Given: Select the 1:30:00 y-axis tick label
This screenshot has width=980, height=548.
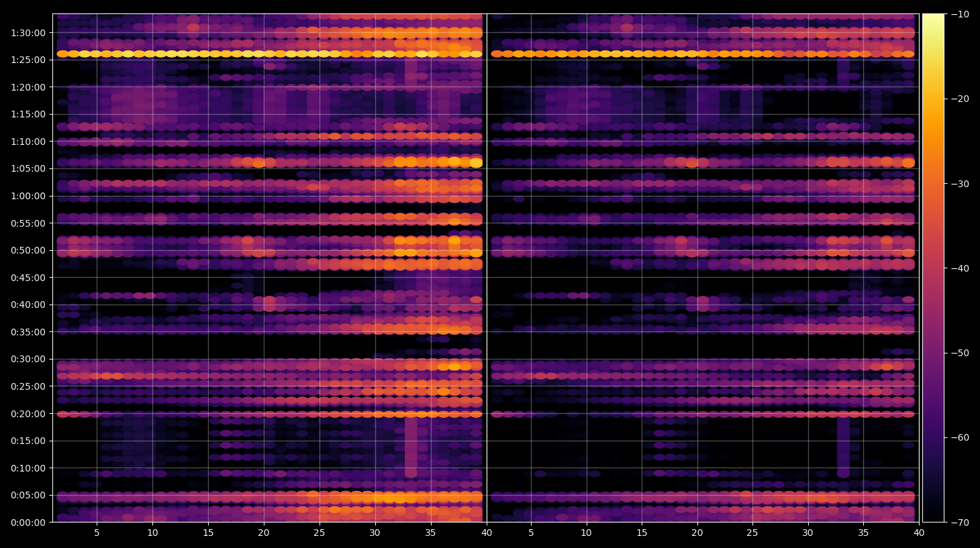Looking at the screenshot, I should click(x=28, y=33).
